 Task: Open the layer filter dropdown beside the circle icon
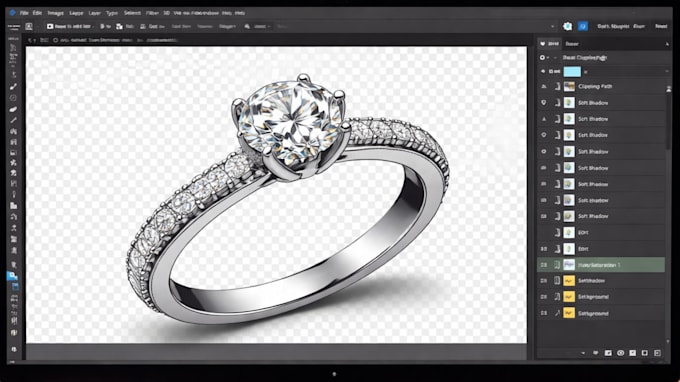click(x=548, y=57)
